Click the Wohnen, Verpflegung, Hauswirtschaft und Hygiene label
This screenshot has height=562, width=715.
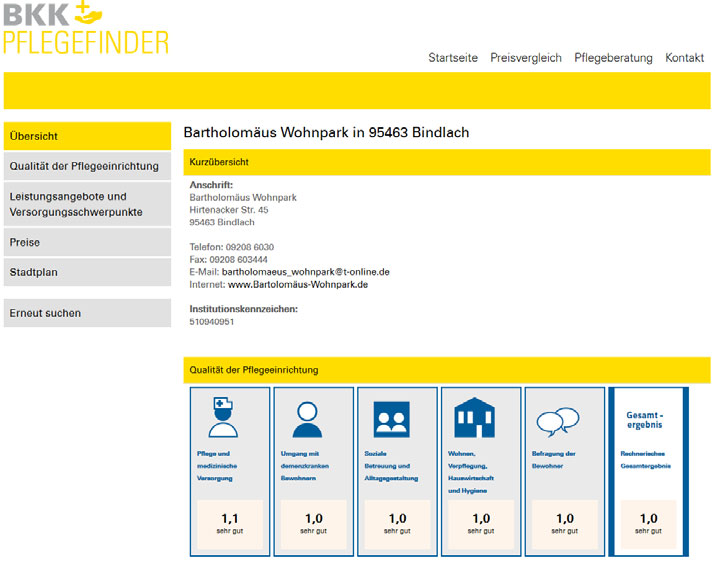tap(471, 472)
